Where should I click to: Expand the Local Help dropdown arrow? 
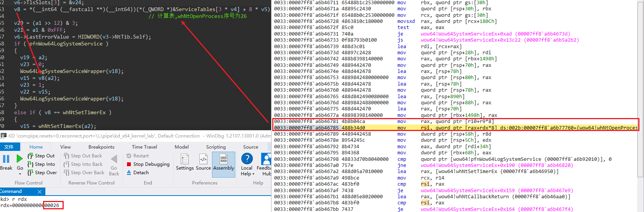coord(253,174)
